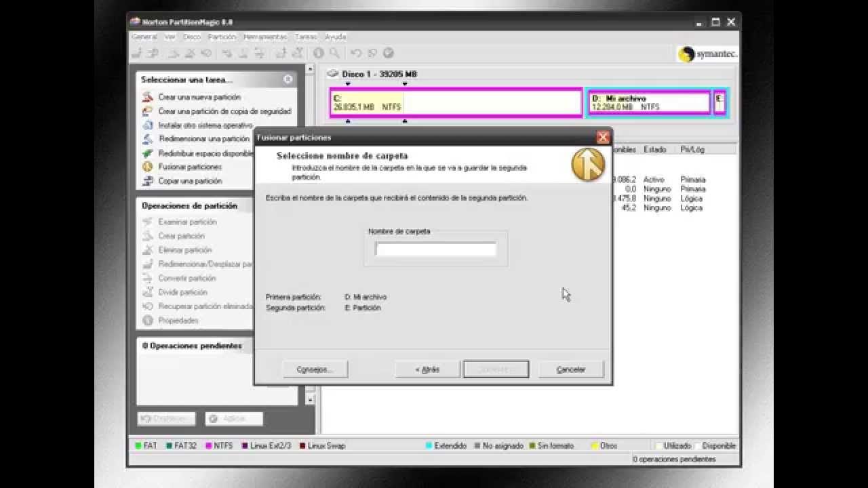Click the FAT32 legend color swatch

coord(169,446)
